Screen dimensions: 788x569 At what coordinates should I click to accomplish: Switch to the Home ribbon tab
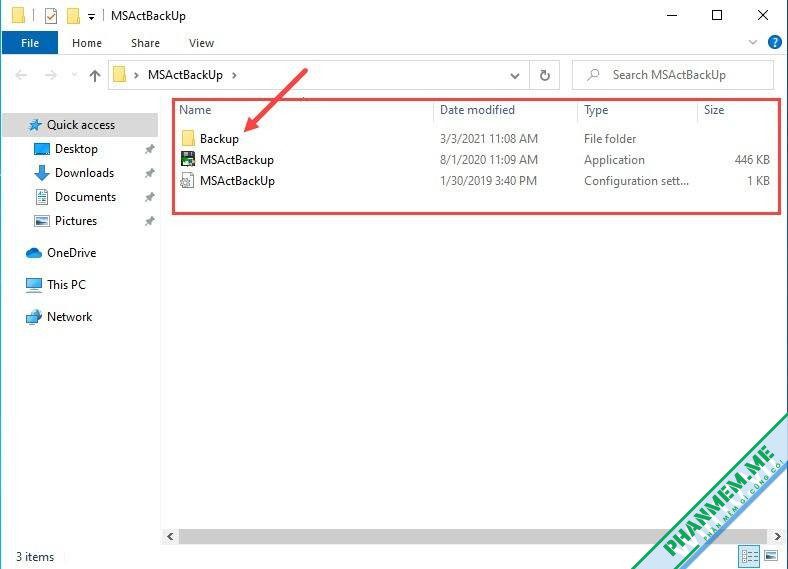pyautogui.click(x=87, y=43)
